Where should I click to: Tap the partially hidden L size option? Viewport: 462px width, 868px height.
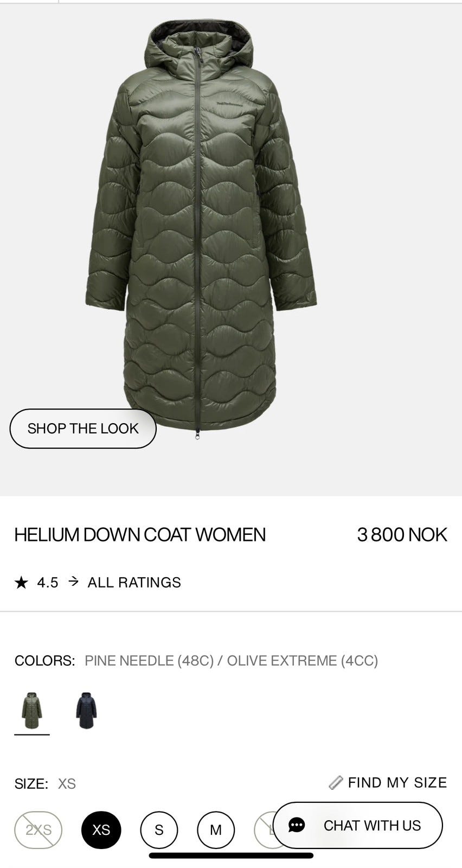[264, 829]
